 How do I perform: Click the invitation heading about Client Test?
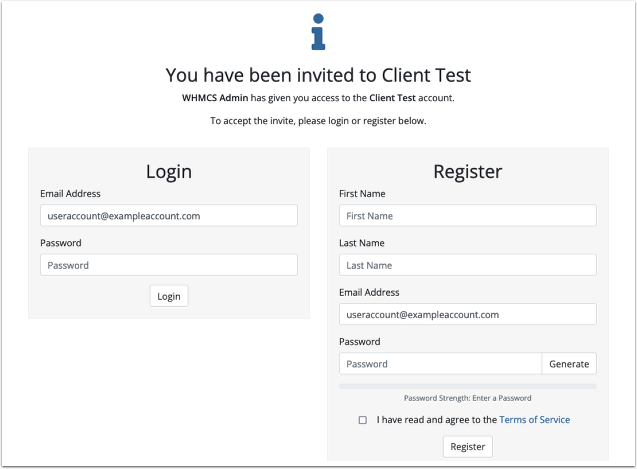[x=318, y=75]
